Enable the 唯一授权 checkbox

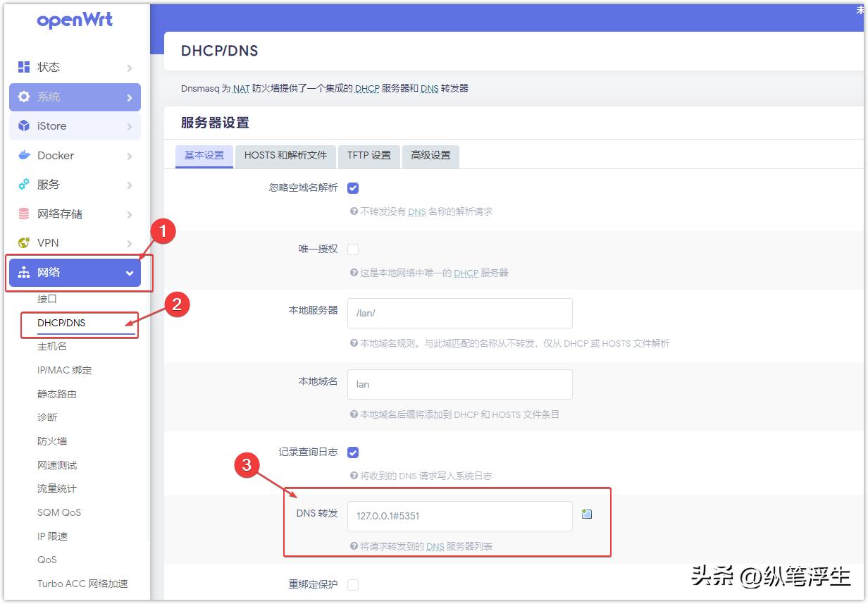point(353,249)
